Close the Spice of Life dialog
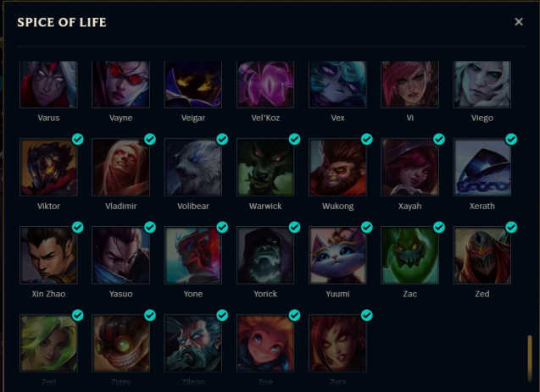The image size is (540, 392). [519, 22]
